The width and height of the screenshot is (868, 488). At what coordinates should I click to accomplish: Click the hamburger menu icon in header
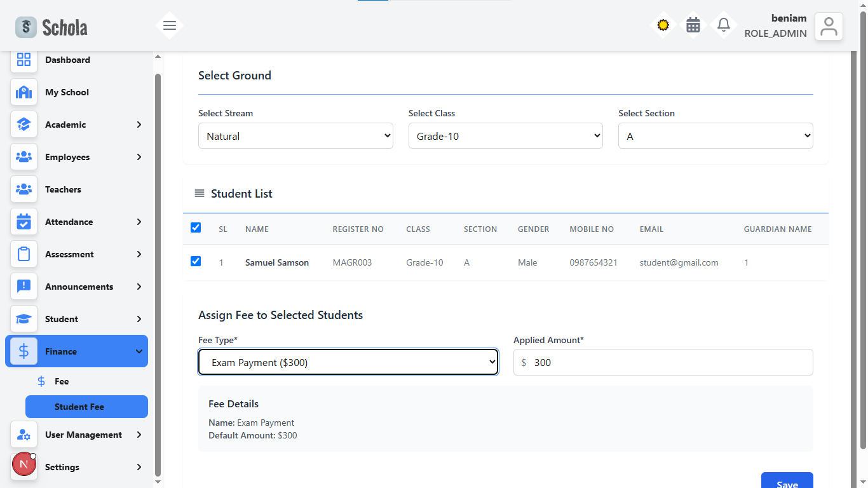tap(170, 26)
